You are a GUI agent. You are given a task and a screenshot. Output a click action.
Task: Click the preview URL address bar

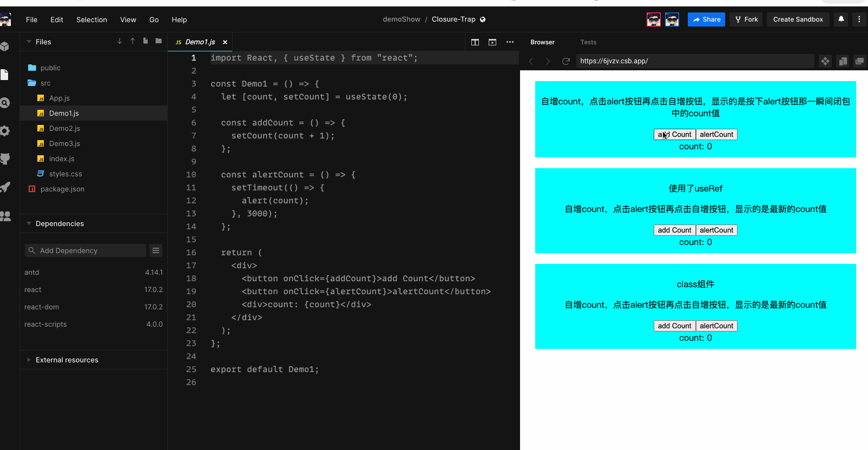point(695,61)
